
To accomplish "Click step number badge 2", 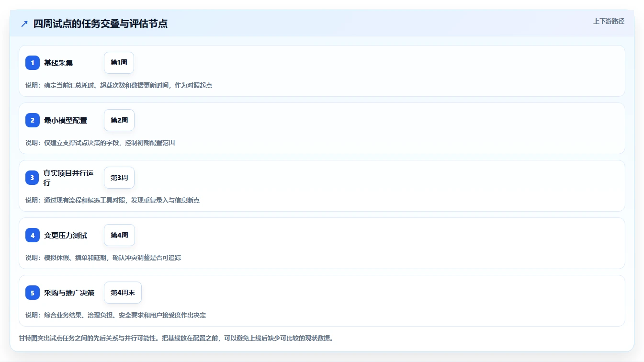I will tap(33, 120).
